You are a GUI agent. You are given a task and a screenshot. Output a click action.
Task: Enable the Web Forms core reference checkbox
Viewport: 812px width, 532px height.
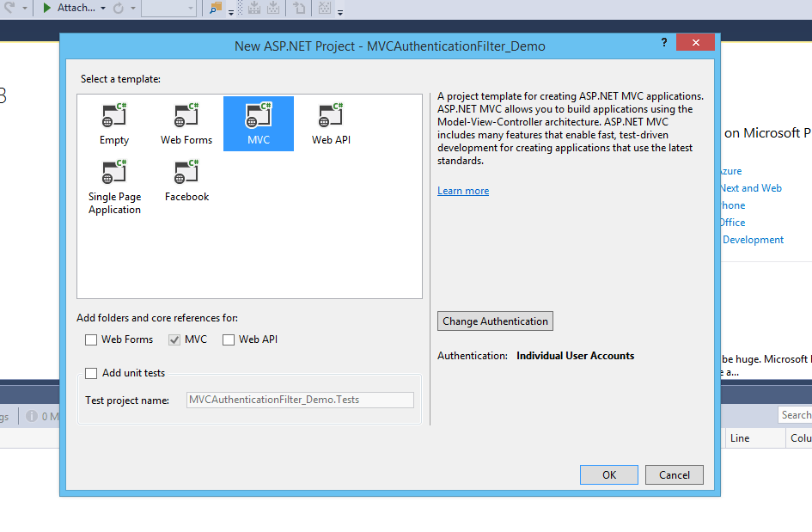[91, 339]
